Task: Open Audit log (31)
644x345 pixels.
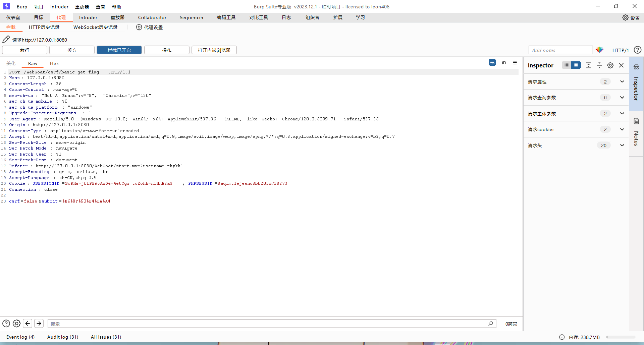Action: click(x=63, y=337)
